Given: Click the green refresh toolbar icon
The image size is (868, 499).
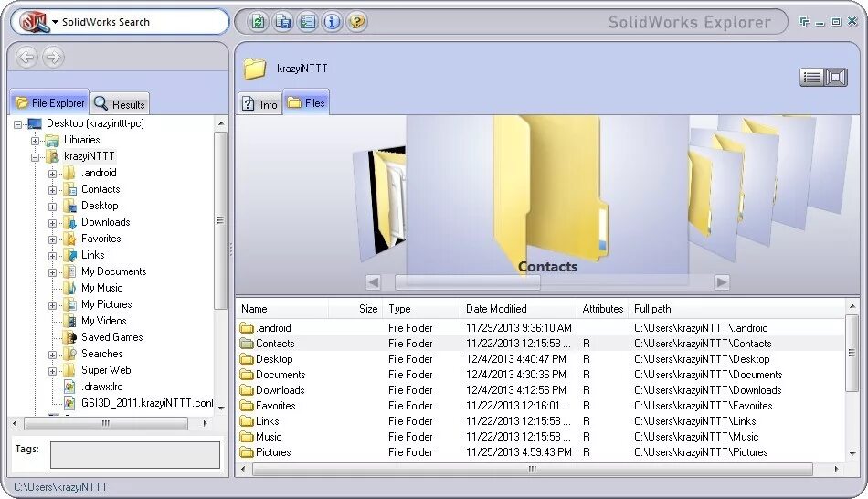Looking at the screenshot, I should coord(258,22).
